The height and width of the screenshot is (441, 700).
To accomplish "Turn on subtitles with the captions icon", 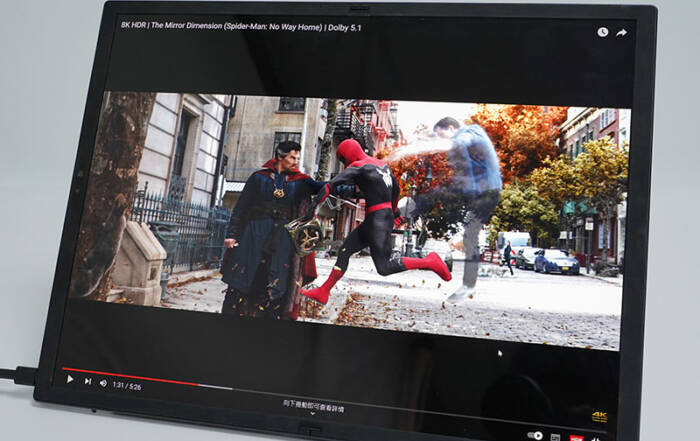I will click(x=555, y=437).
